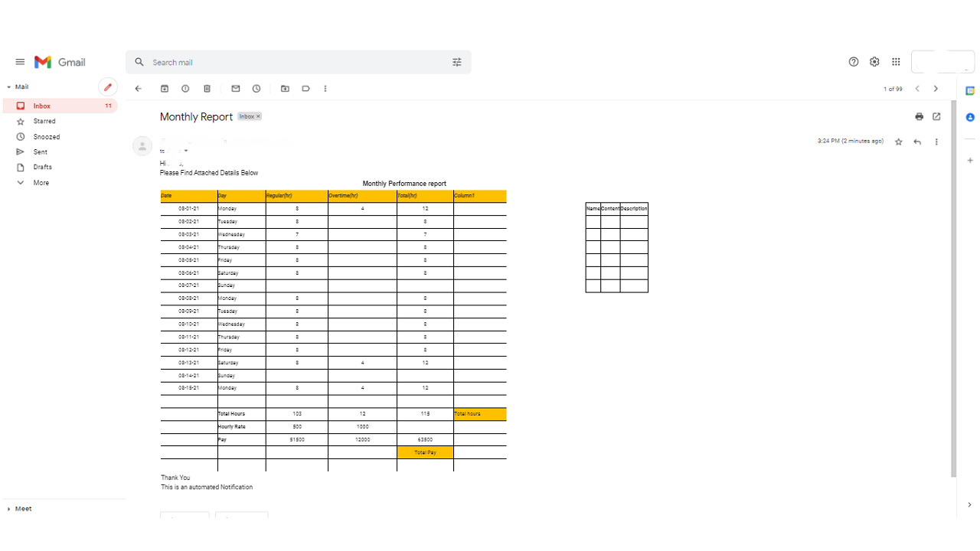980x551 pixels.
Task: Expand the Meet section
Action: pyautogui.click(x=8, y=509)
